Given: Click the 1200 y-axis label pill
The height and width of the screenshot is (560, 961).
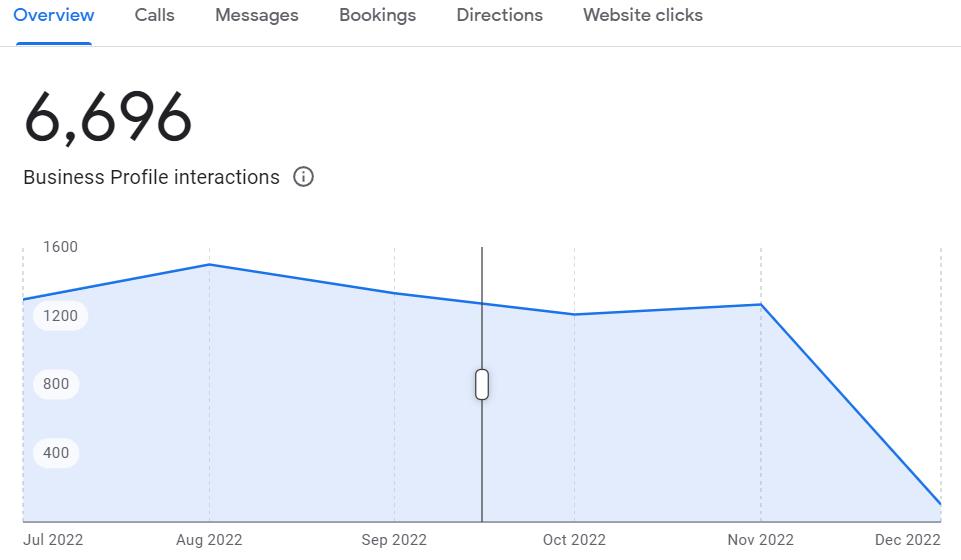Looking at the screenshot, I should click(60, 316).
